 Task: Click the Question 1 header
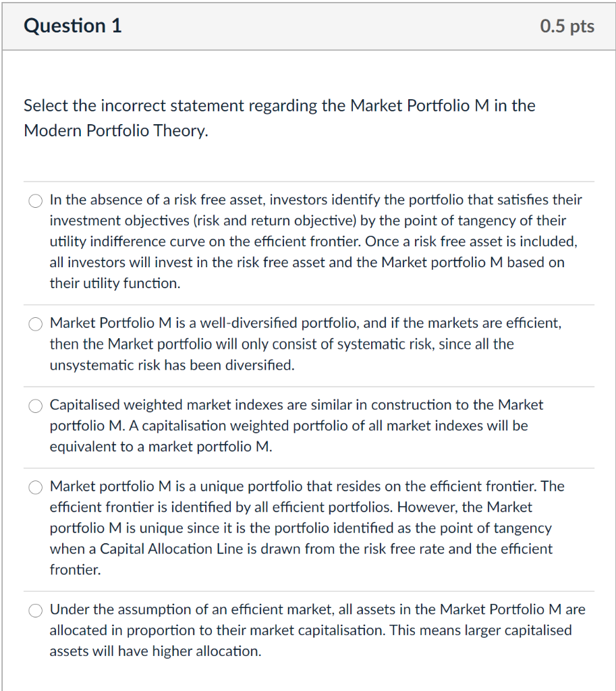click(x=72, y=26)
